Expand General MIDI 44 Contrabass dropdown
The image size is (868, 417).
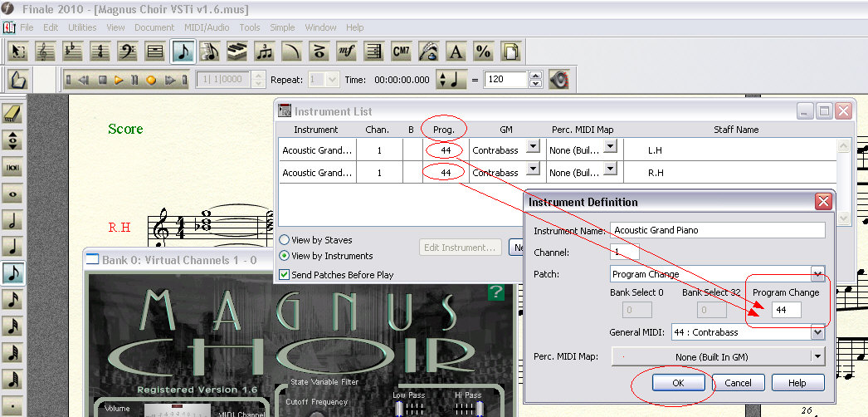pyautogui.click(x=817, y=332)
